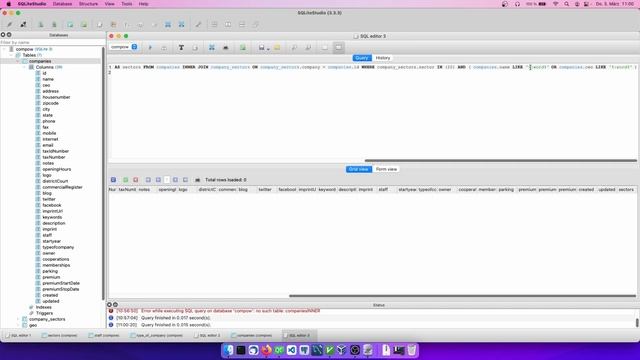This screenshot has height=360, width=640.
Task: Click the left blue grid icon in main toolbar
Action: 168,24
